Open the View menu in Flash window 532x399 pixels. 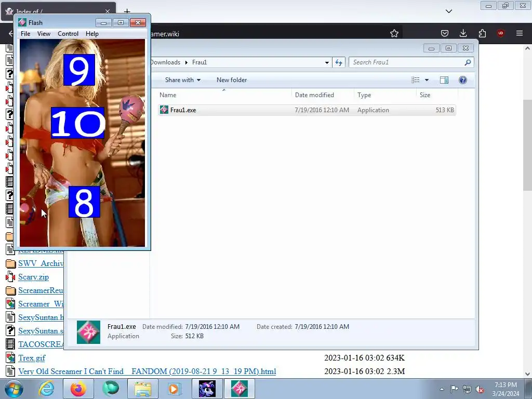[x=44, y=34]
